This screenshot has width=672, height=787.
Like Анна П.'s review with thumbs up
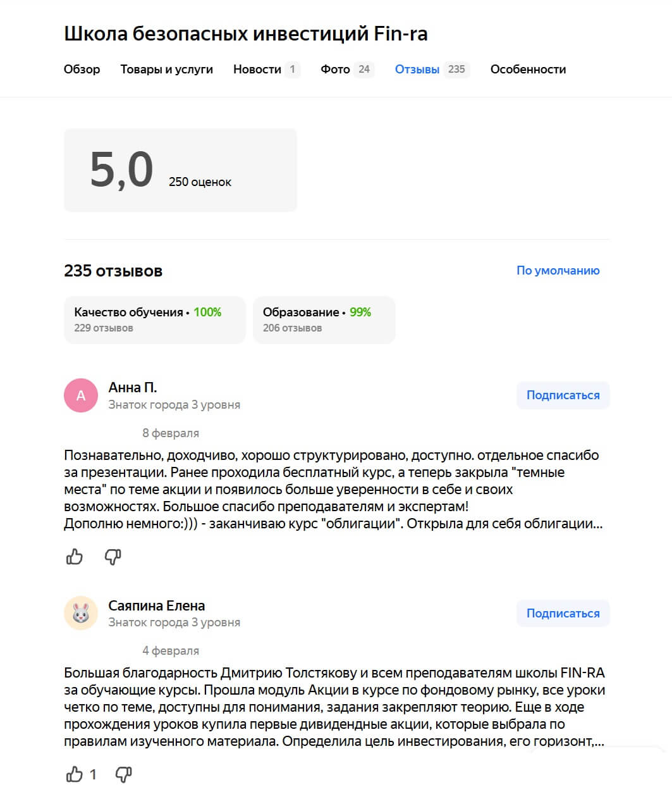point(75,557)
